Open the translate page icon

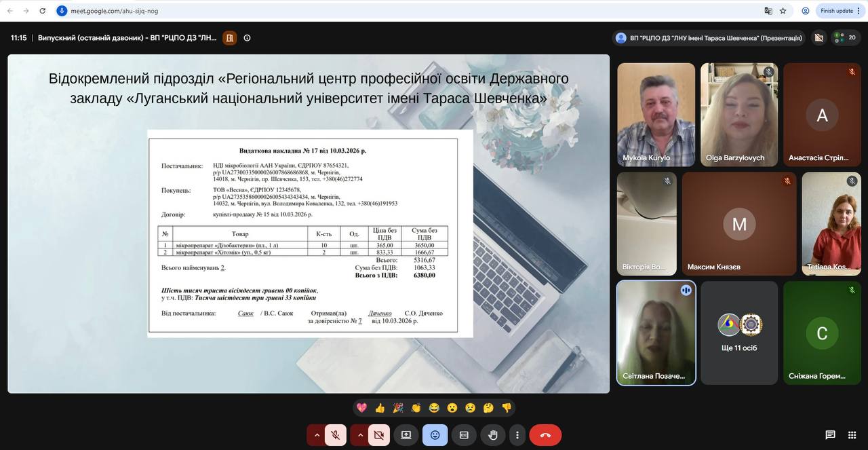click(768, 11)
